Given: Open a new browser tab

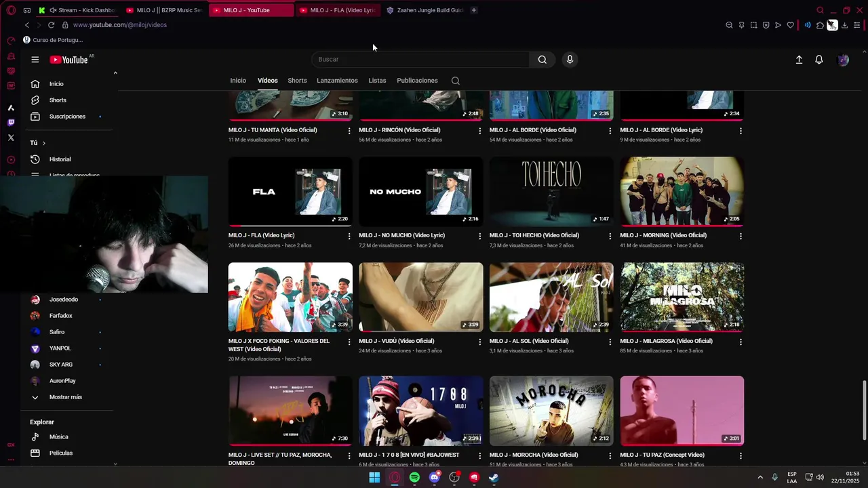Looking at the screenshot, I should pyautogui.click(x=474, y=10).
